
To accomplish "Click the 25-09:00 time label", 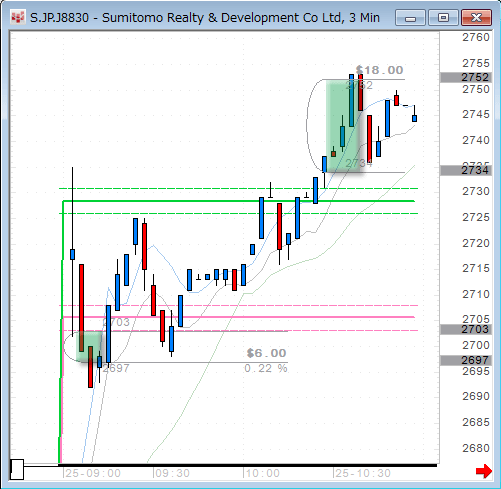I will (93, 473).
